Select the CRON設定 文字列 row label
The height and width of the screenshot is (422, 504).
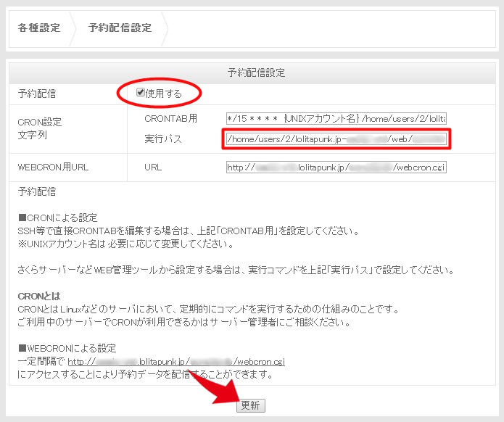click(40, 128)
